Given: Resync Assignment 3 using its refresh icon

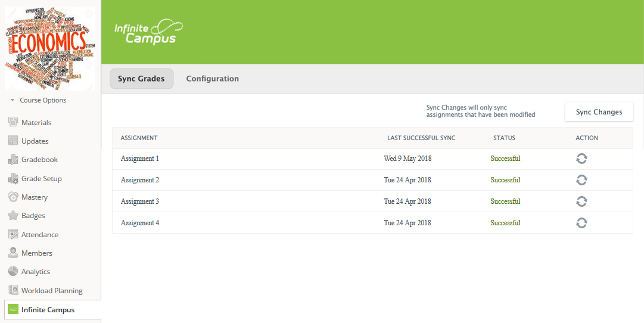Looking at the screenshot, I should (581, 201).
